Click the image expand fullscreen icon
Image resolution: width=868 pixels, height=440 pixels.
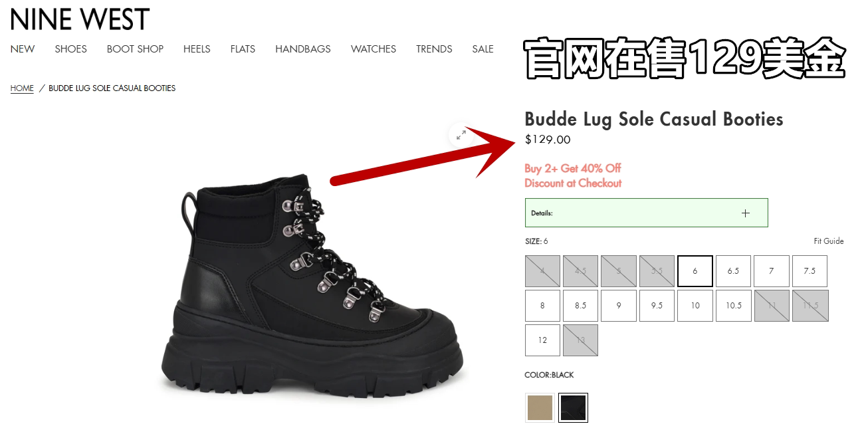(x=461, y=135)
